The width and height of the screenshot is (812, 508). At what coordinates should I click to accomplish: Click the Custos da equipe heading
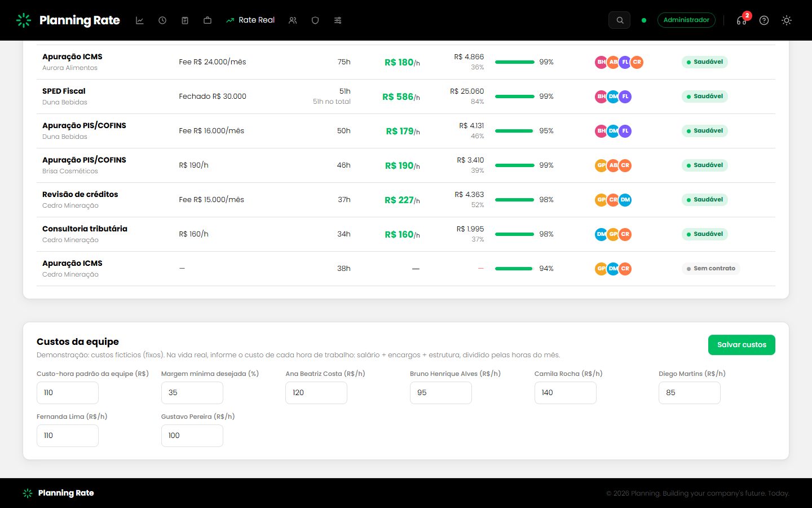click(x=78, y=341)
